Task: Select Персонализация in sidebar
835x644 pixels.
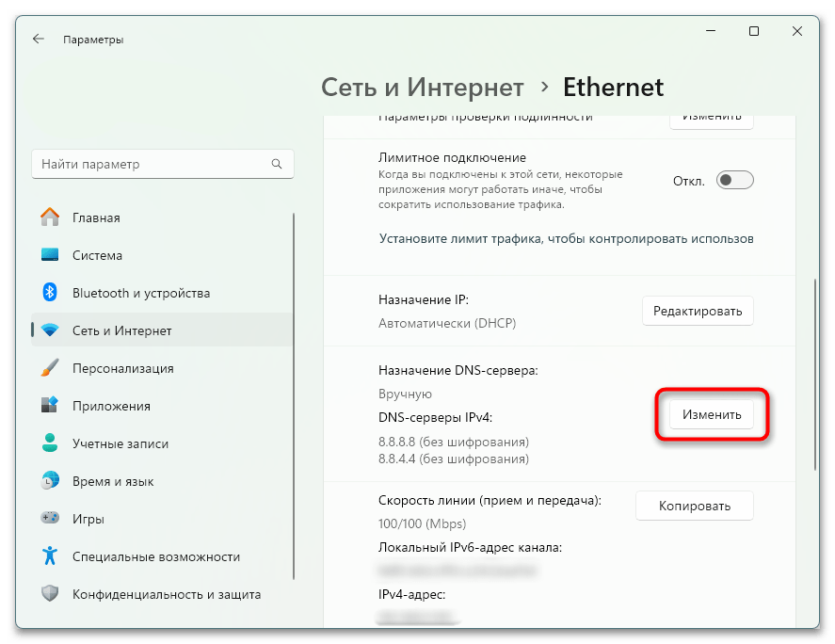Action: point(162,368)
